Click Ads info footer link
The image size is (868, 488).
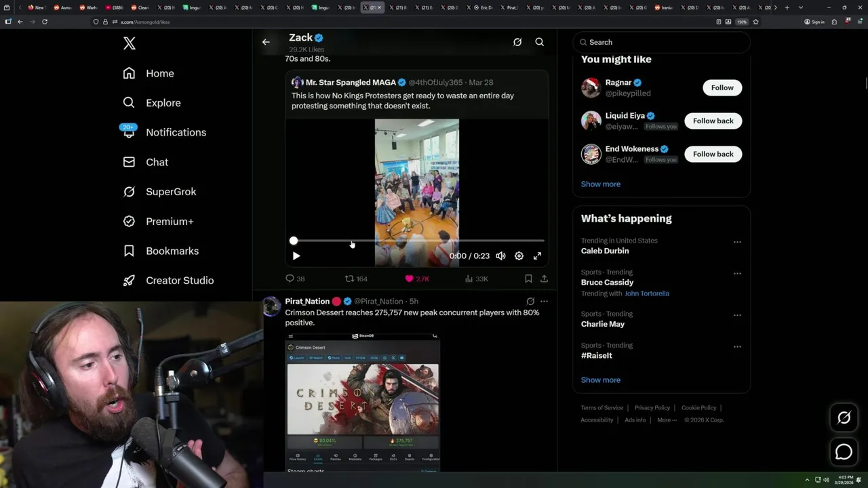[x=635, y=420]
